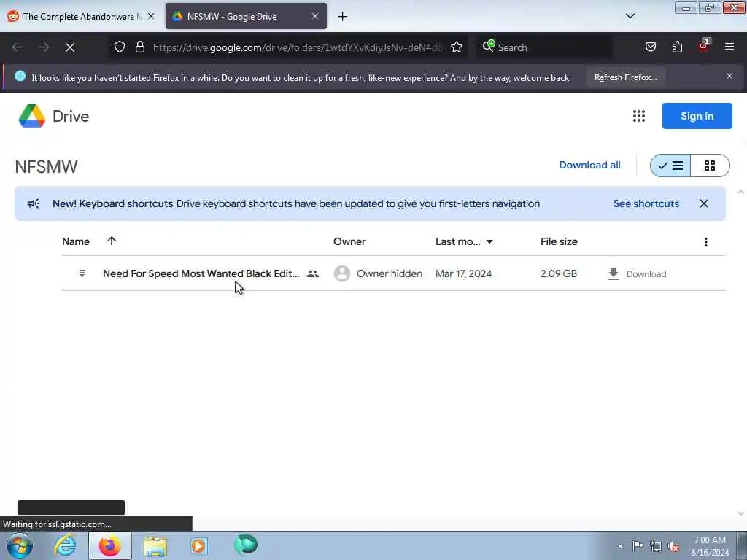Stop loading the page
This screenshot has width=747, height=560.
[x=70, y=47]
